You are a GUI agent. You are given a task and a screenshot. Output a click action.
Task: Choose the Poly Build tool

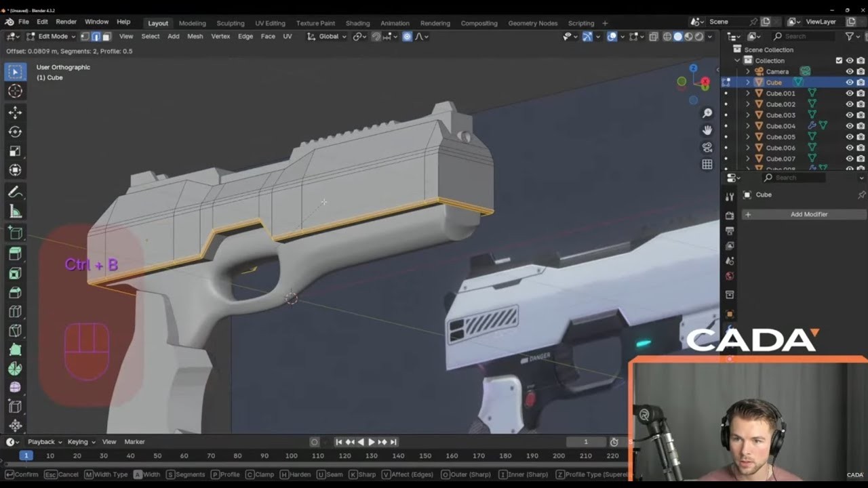(x=15, y=350)
